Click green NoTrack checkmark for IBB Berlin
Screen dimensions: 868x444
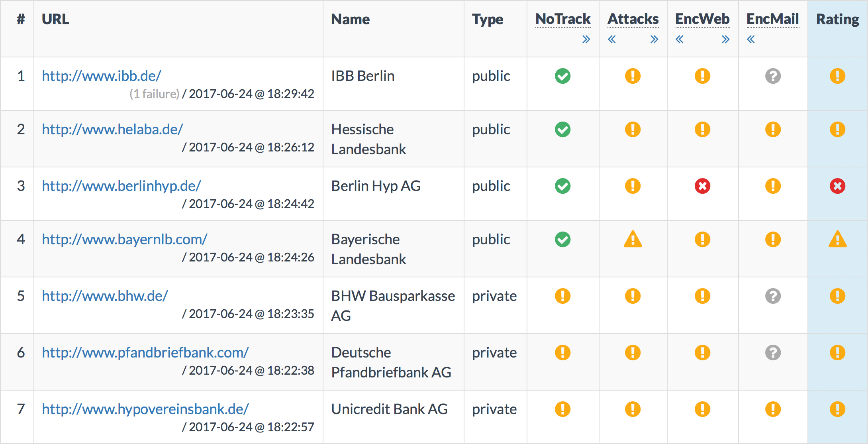point(562,76)
